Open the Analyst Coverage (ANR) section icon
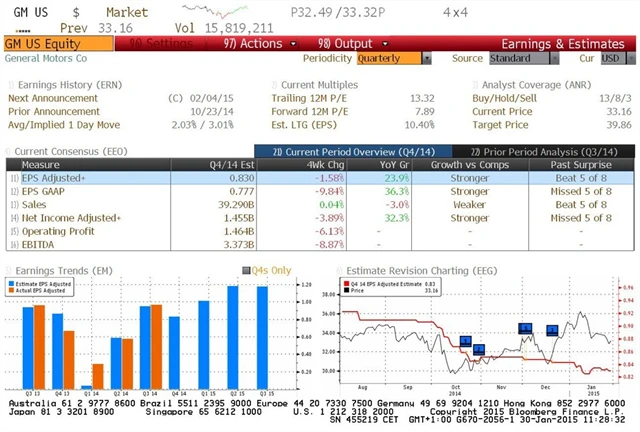Viewport: 640px width, 432px height. [476, 85]
